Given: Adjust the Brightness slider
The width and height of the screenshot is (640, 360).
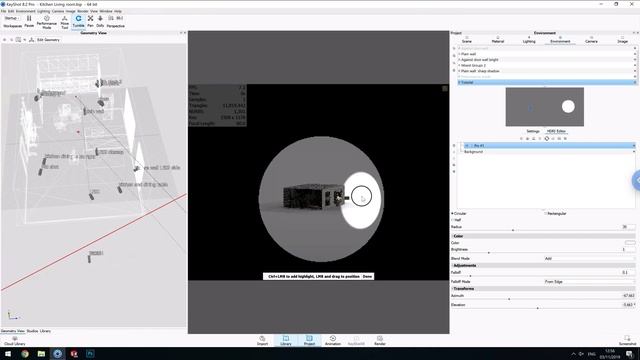Looking at the screenshot, I should point(489,253).
